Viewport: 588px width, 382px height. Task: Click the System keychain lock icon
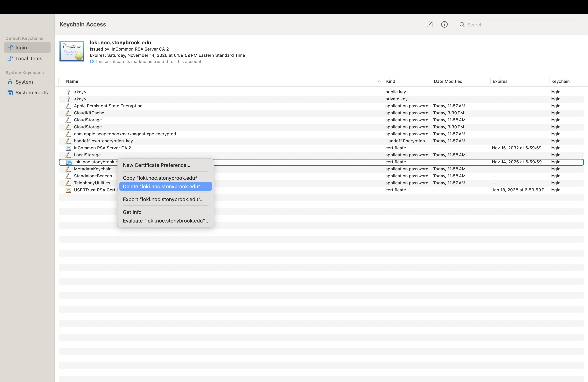pos(10,82)
